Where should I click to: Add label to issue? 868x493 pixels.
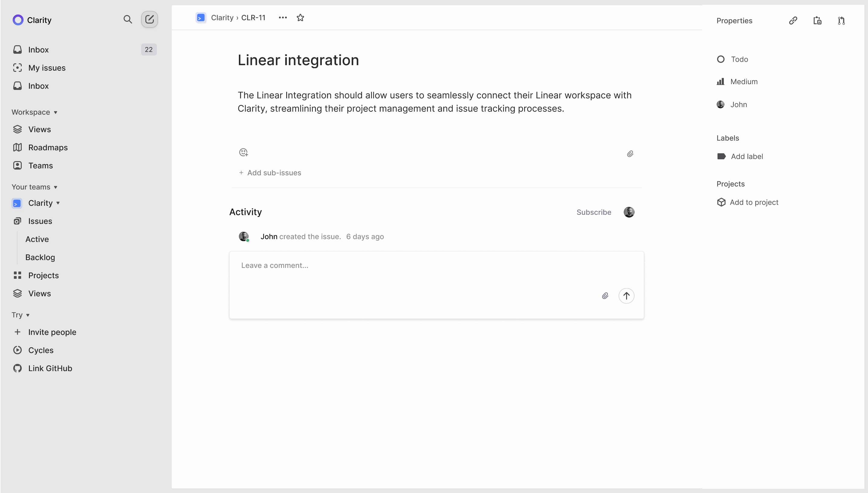point(740,156)
